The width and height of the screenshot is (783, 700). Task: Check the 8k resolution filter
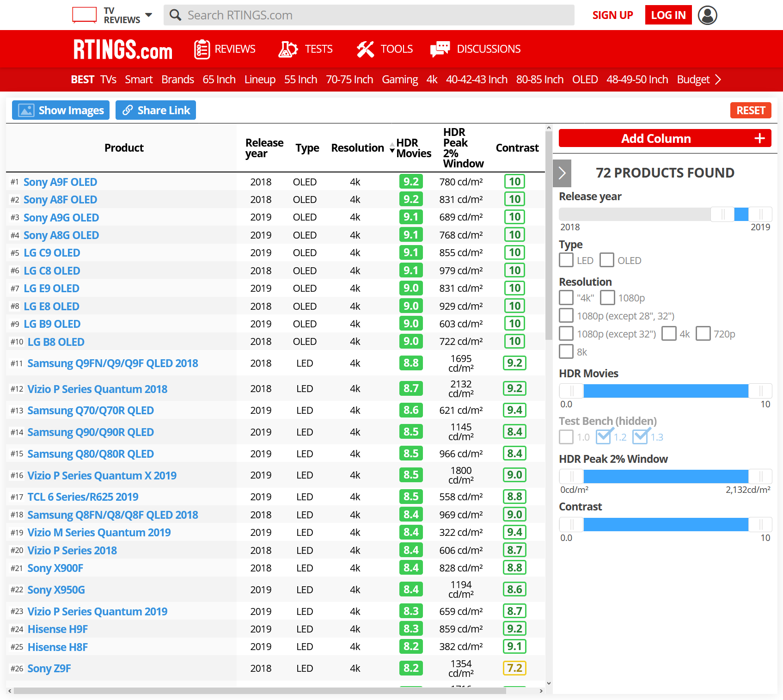point(566,352)
